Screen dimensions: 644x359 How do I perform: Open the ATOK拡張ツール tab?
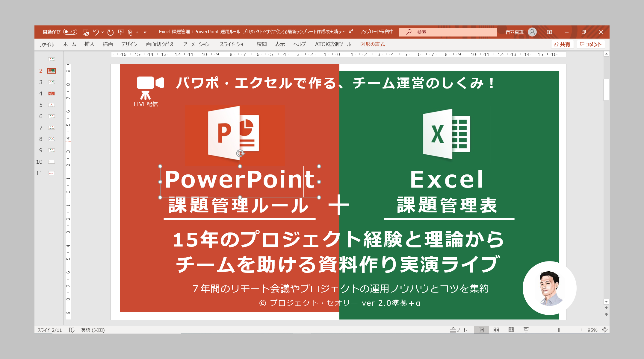(x=333, y=44)
